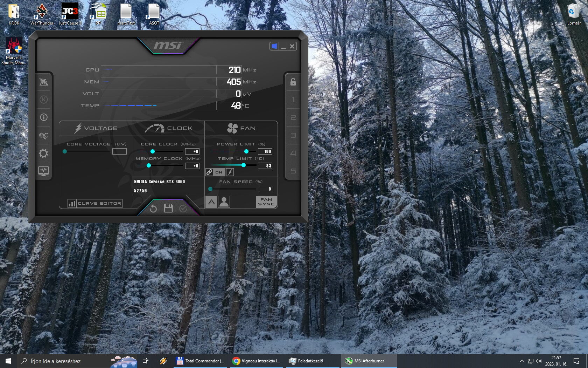Open Afterburner settings gear icon
The image size is (588, 368).
(44, 153)
